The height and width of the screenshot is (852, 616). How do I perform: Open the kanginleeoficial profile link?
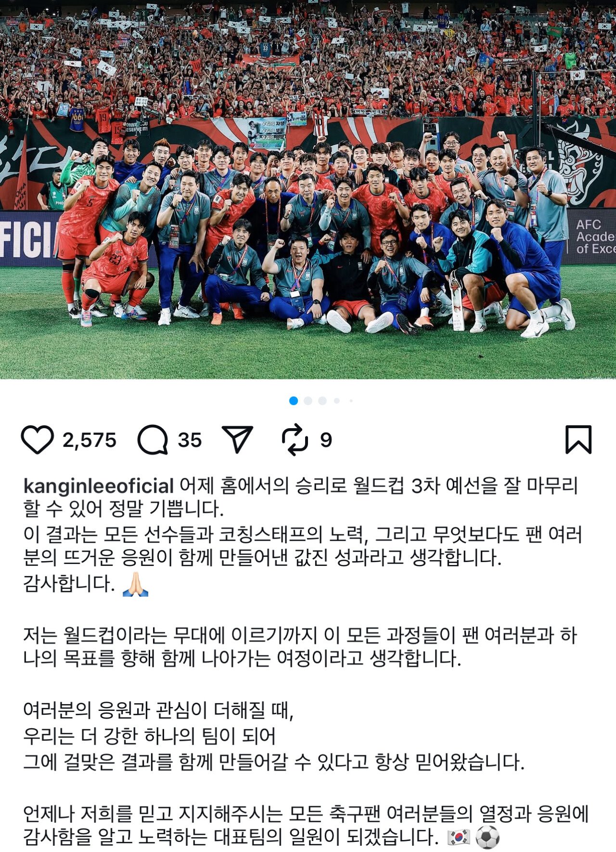98,486
